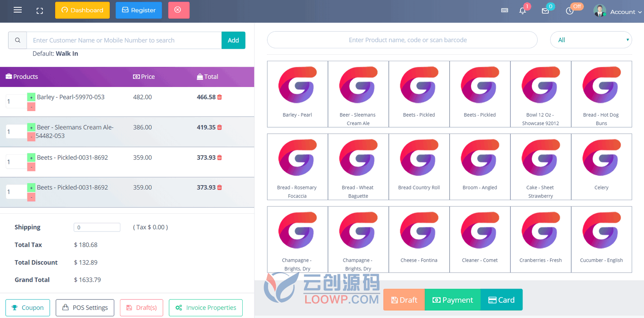Click the Total column header
644x318 pixels.
pyautogui.click(x=207, y=76)
